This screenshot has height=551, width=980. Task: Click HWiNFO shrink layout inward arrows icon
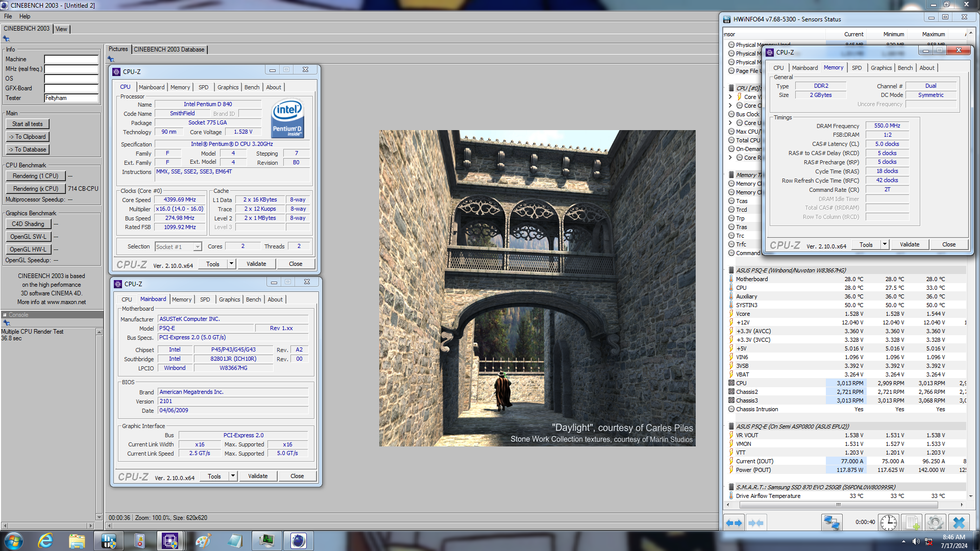click(756, 523)
